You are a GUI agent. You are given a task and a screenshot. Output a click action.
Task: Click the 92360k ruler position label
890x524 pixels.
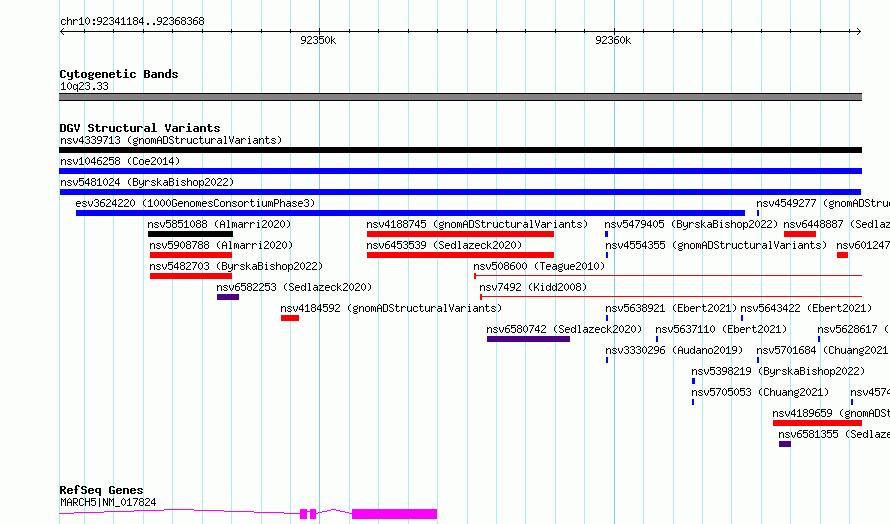click(x=612, y=40)
